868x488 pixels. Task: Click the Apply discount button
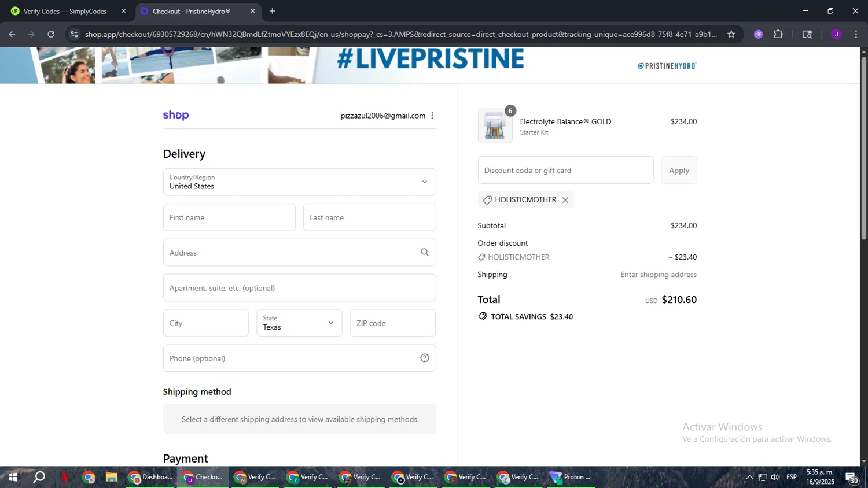(x=679, y=170)
